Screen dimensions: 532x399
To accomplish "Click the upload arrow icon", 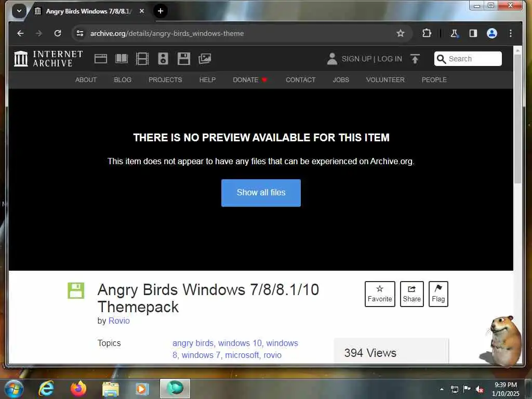I will coord(415,59).
